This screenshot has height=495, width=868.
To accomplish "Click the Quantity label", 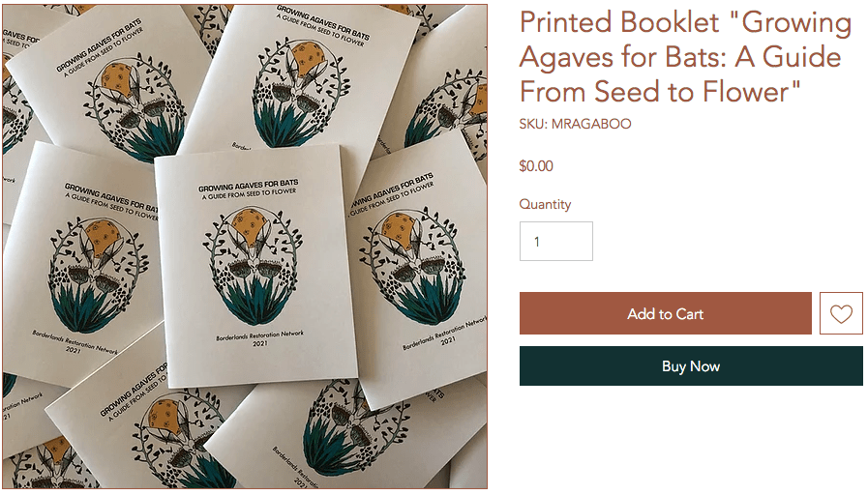I will click(545, 204).
